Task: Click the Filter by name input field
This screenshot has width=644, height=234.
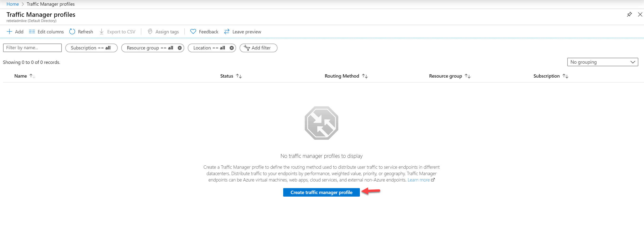Action: click(32, 48)
